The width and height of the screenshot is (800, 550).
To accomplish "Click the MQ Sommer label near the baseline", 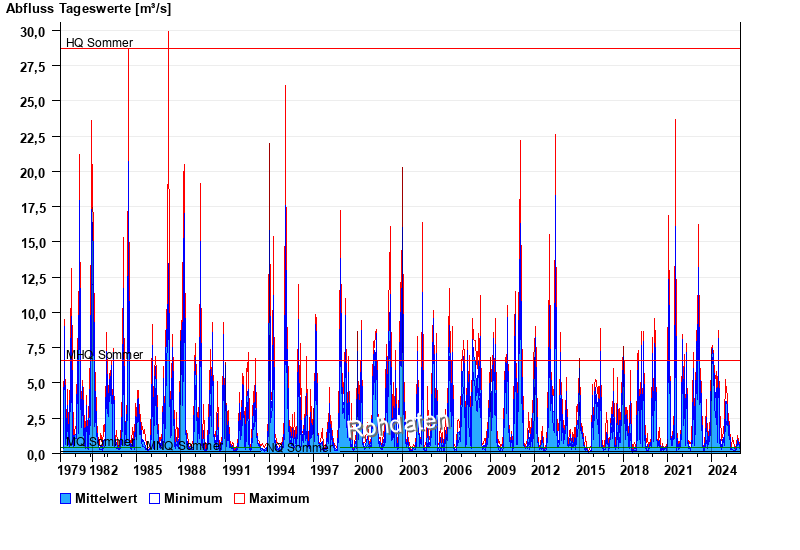I will point(99,441).
